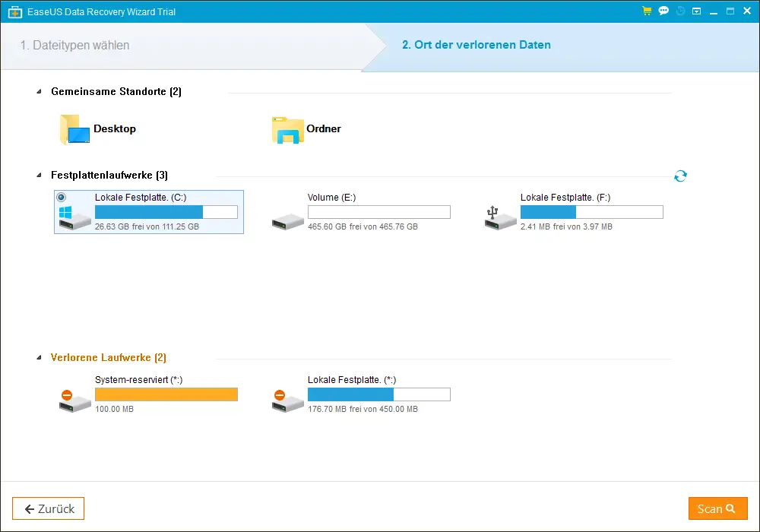760x532 pixels.
Task: Click text 465.60 GB frei von 465.76 GB
Action: point(363,226)
